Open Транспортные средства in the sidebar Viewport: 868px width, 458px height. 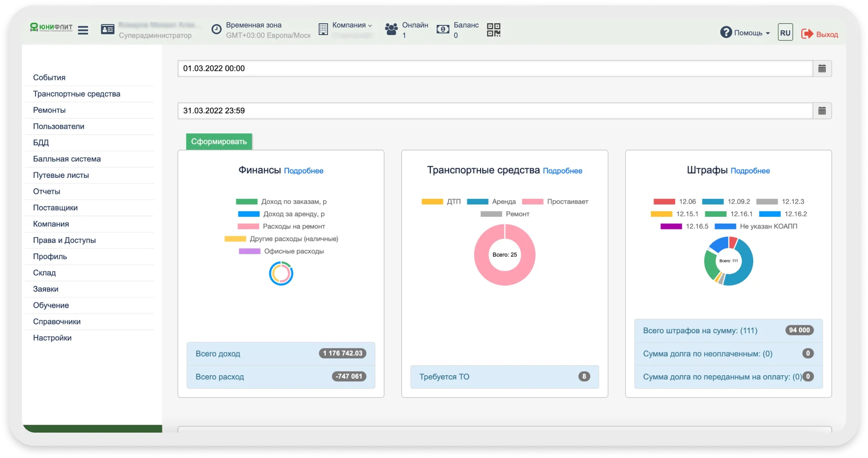point(77,94)
